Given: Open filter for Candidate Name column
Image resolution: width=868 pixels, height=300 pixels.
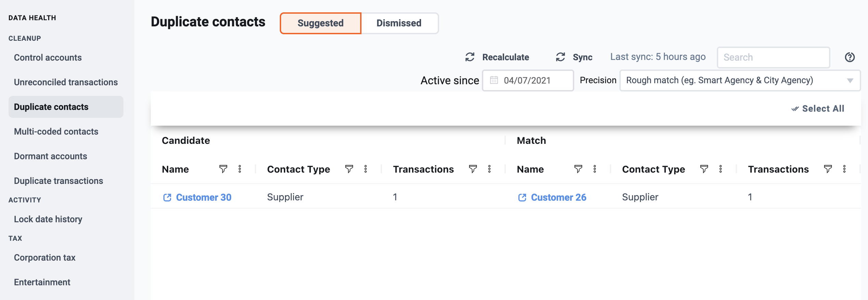Looking at the screenshot, I should 223,169.
